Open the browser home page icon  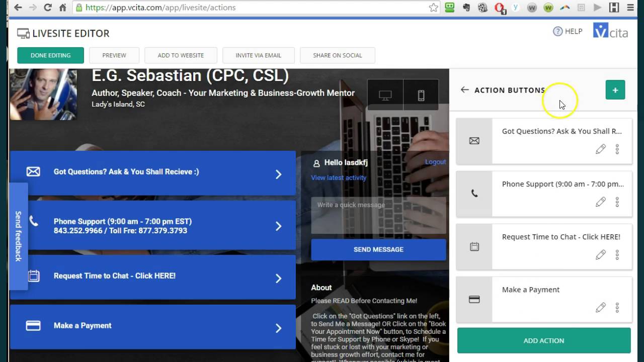(x=62, y=8)
